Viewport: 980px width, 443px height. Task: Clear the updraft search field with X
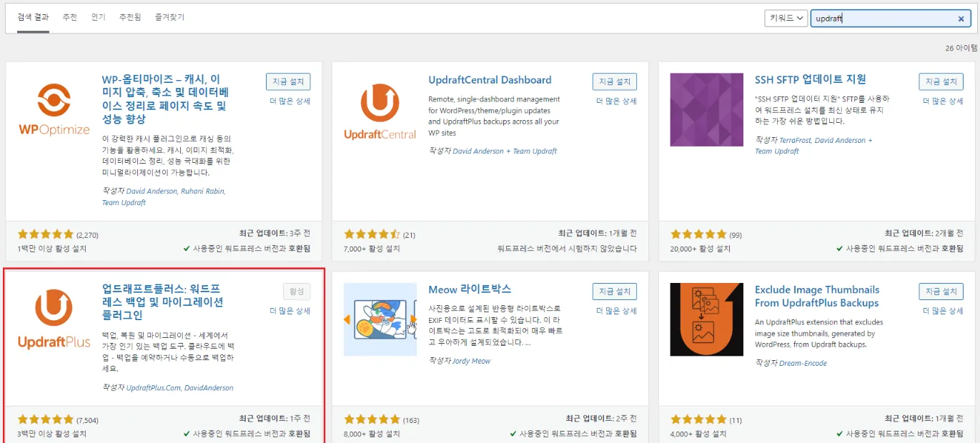961,19
